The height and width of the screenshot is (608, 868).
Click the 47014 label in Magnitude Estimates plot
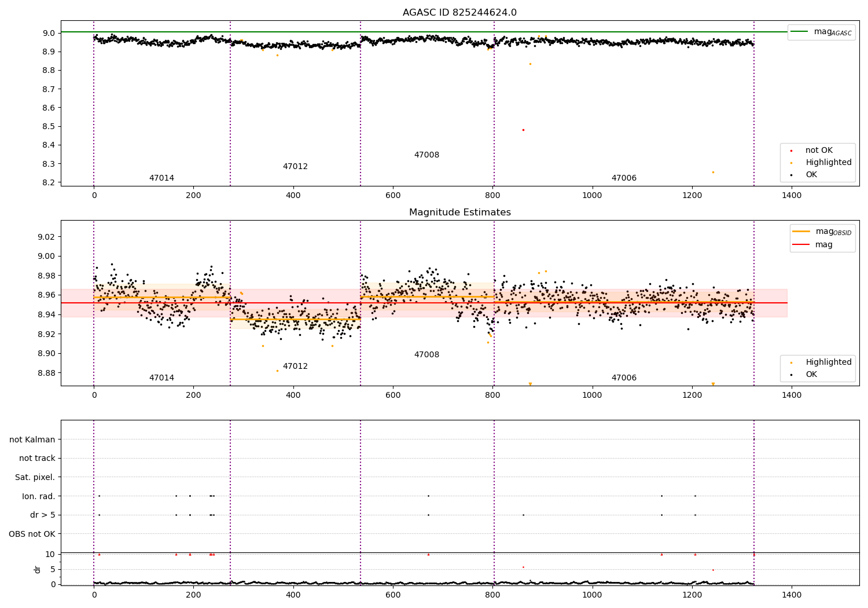tap(161, 378)
